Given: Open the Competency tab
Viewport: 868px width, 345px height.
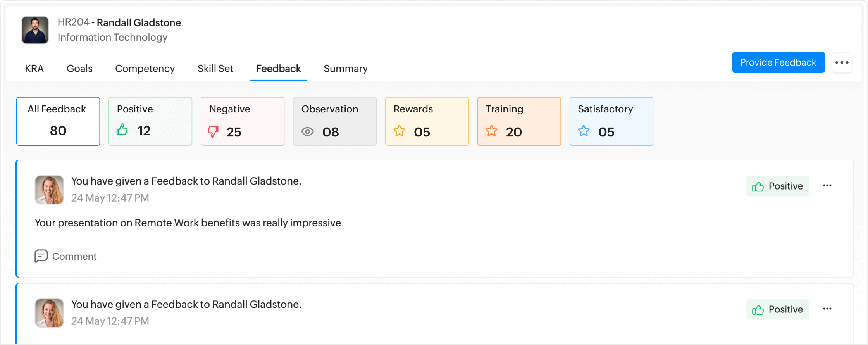Looking at the screenshot, I should (145, 69).
